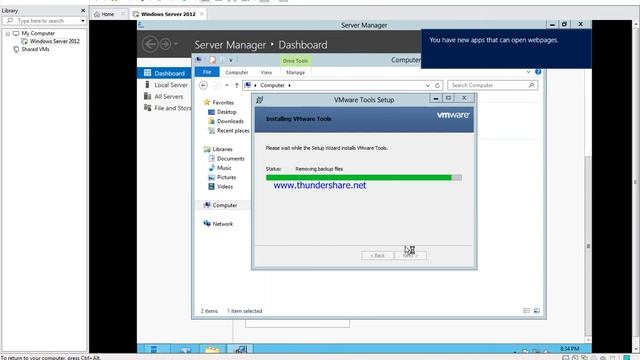Screen dimensions: 640x360
Task: Click the Library panel close button
Action: pyautogui.click(x=83, y=11)
